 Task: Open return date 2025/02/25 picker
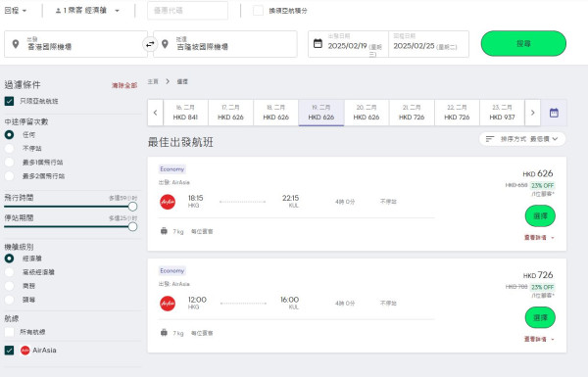coord(428,44)
